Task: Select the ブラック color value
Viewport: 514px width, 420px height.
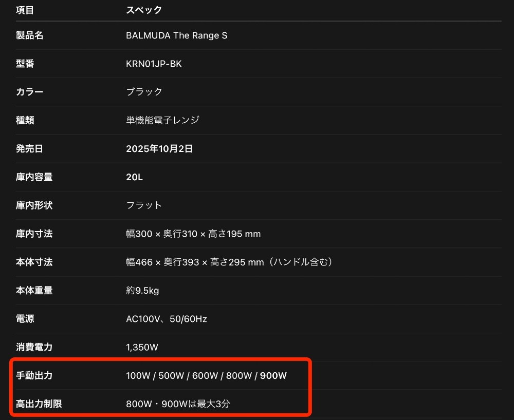Action: click(x=144, y=92)
